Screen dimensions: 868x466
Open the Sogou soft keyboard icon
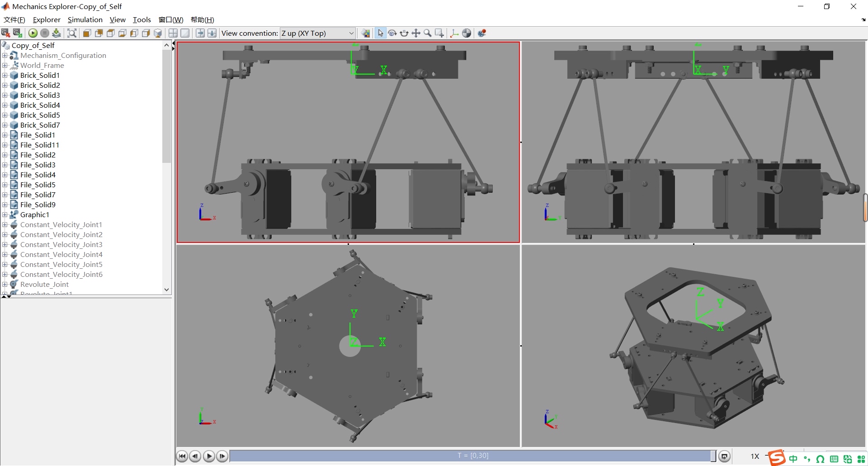[834, 459]
